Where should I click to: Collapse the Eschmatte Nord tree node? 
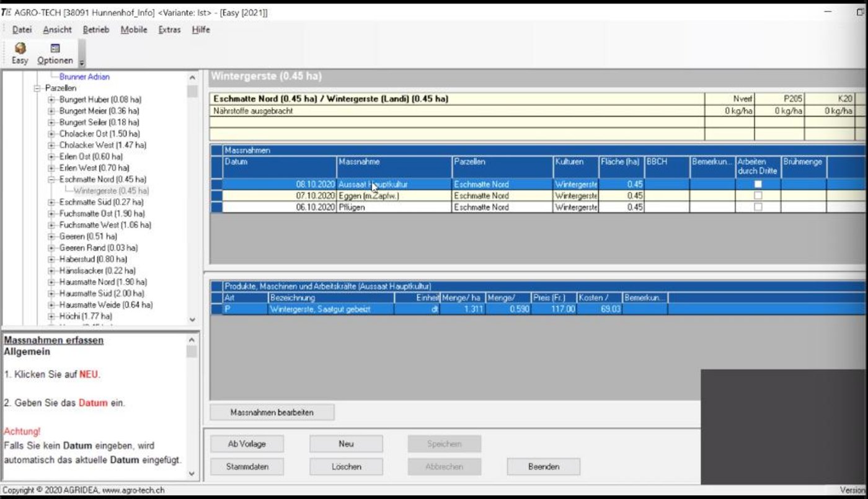pyautogui.click(x=51, y=180)
